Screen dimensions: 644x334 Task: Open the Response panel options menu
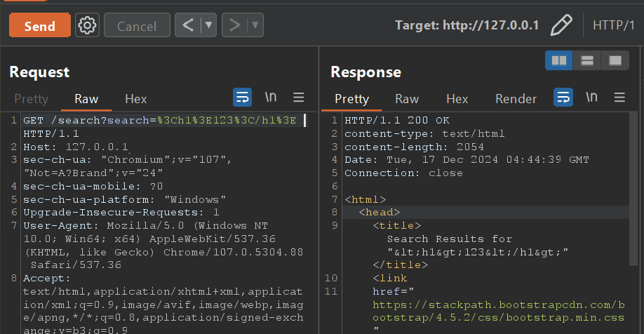pyautogui.click(x=619, y=98)
